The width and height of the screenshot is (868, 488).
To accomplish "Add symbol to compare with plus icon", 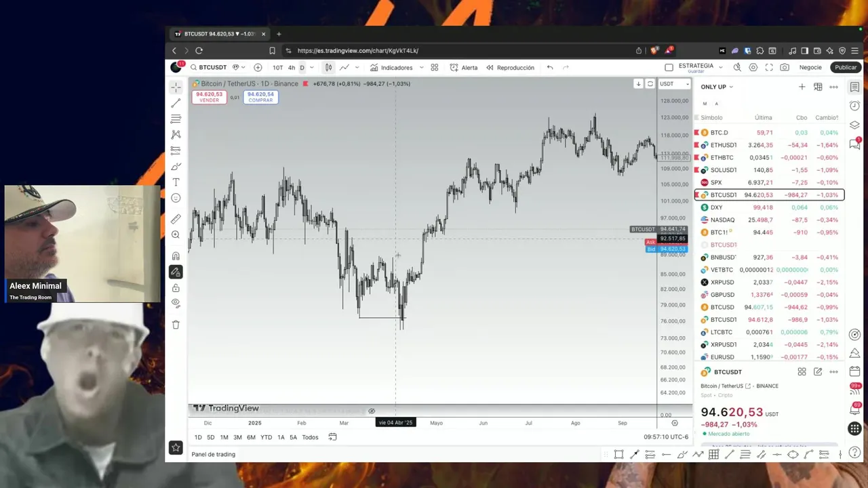I will click(x=258, y=67).
